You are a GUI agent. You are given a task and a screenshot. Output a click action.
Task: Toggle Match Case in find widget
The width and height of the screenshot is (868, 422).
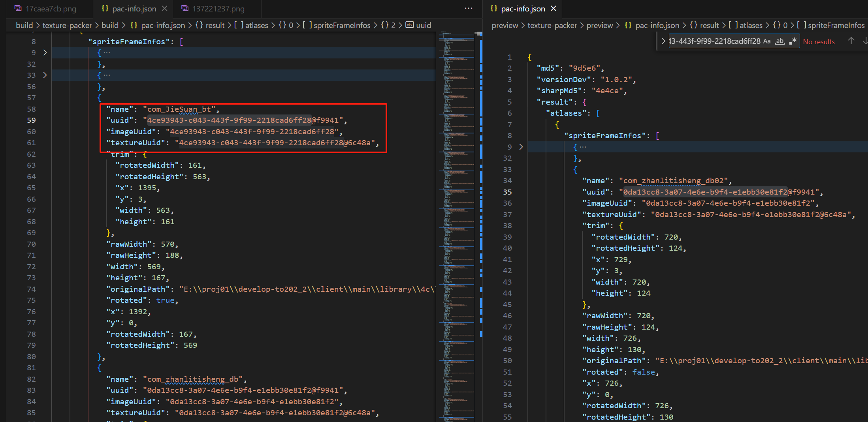point(767,41)
